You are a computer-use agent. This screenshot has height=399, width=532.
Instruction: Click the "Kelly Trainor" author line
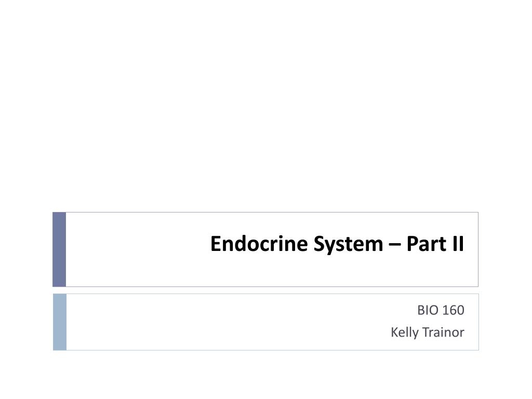(x=427, y=332)
